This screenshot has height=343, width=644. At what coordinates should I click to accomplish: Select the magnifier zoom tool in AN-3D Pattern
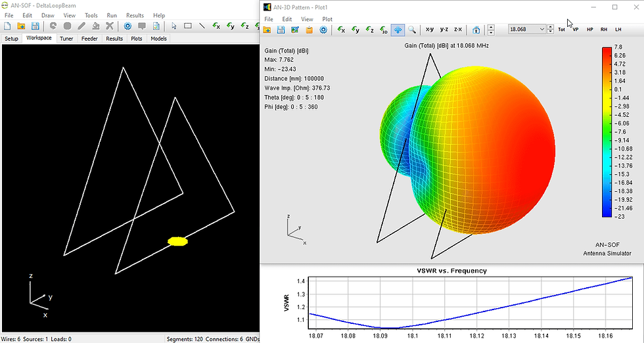point(412,30)
